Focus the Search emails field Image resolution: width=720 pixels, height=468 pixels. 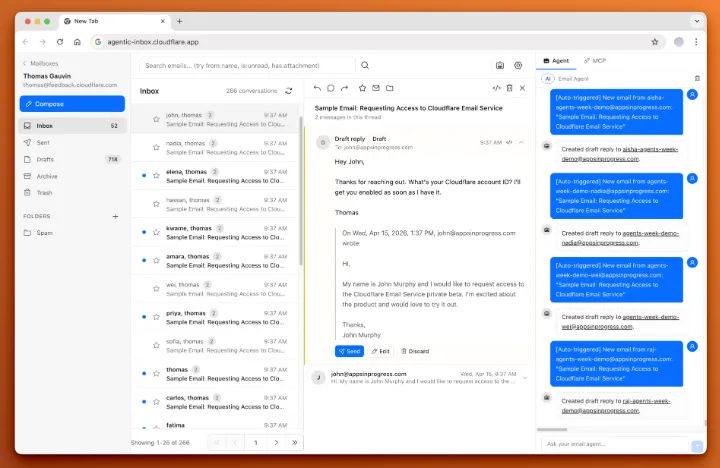[247, 66]
